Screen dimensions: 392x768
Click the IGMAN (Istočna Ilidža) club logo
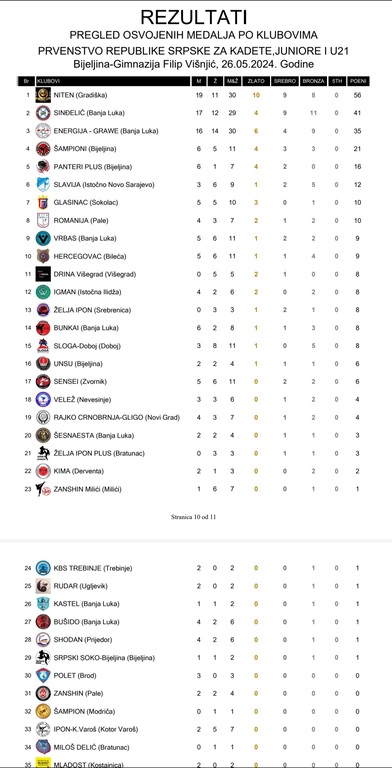point(43,292)
